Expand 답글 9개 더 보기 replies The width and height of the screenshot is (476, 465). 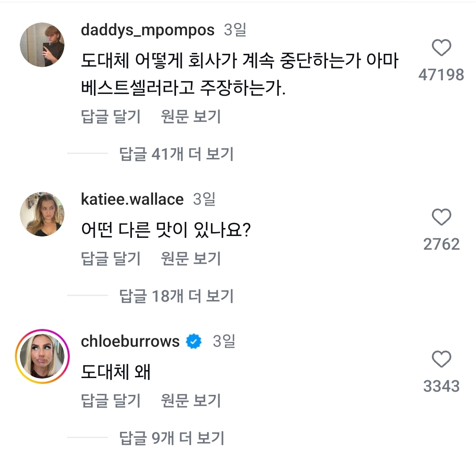[x=172, y=439]
